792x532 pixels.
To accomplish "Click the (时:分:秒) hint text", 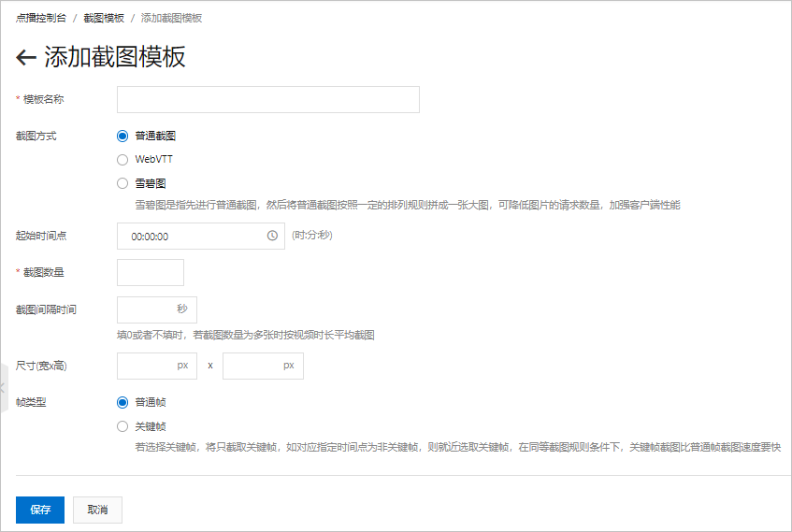I will pos(312,235).
